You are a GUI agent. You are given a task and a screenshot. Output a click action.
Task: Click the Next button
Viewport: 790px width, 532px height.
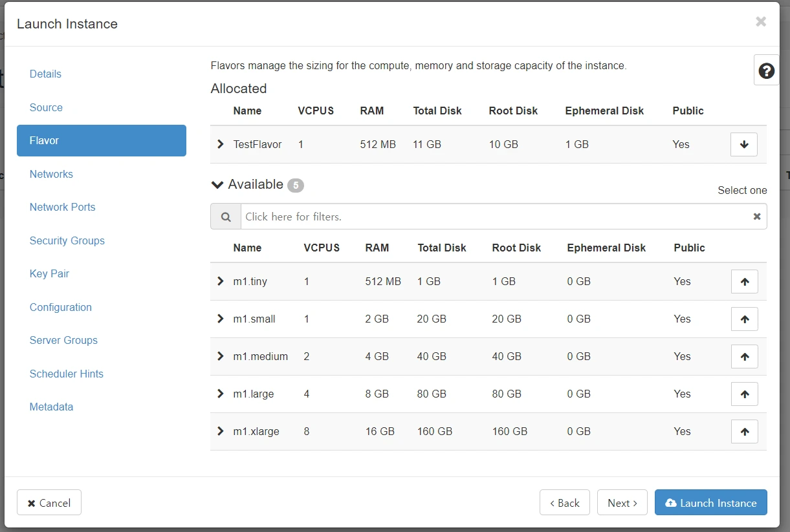point(622,503)
